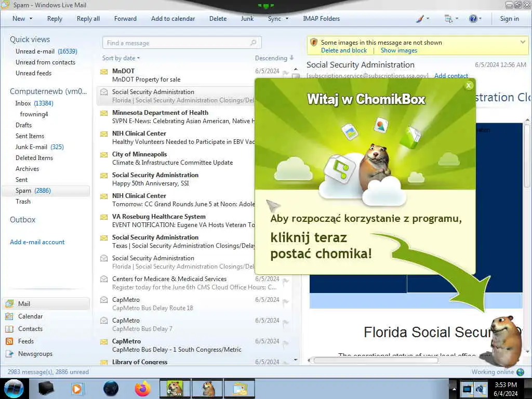Open the Windows Start button
The width and height of the screenshot is (532, 399).
(x=14, y=389)
